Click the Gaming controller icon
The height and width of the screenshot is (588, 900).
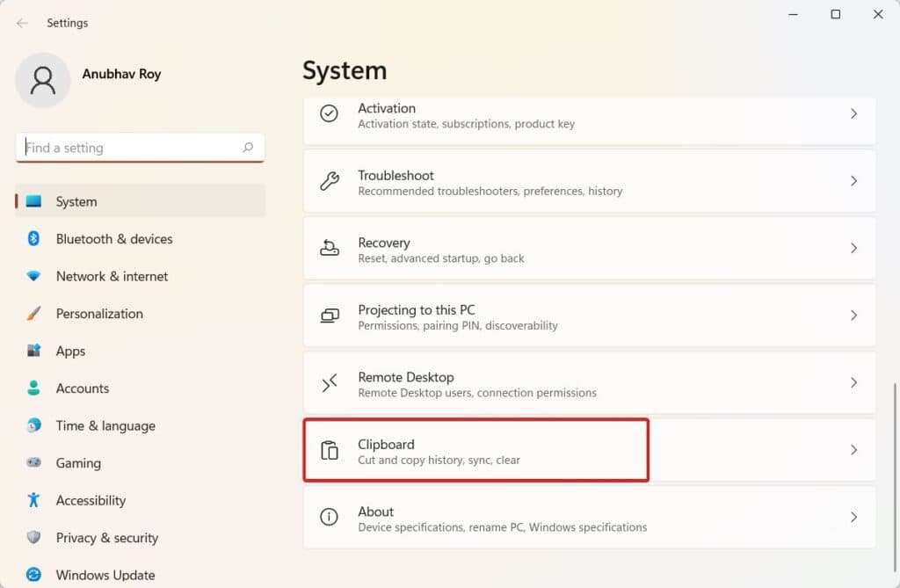pos(34,463)
